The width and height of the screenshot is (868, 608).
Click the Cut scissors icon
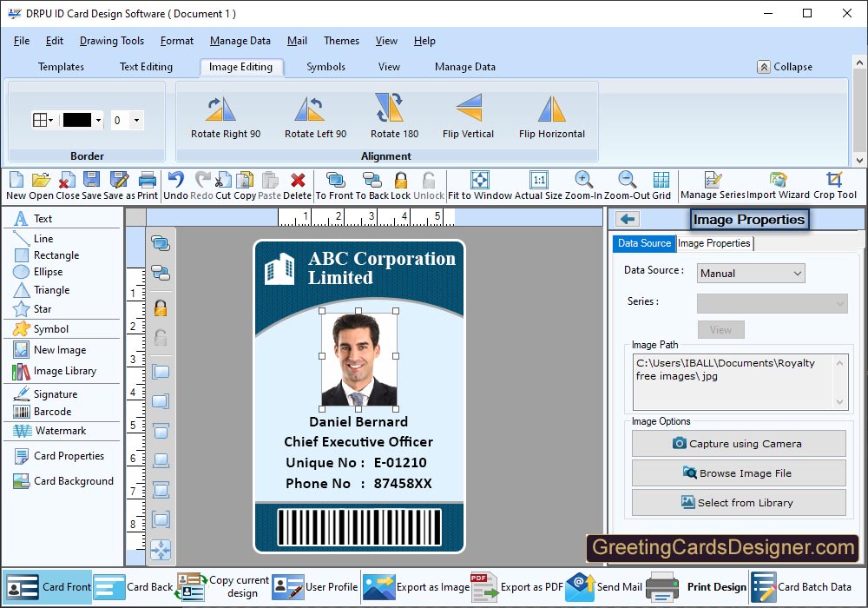pyautogui.click(x=223, y=180)
